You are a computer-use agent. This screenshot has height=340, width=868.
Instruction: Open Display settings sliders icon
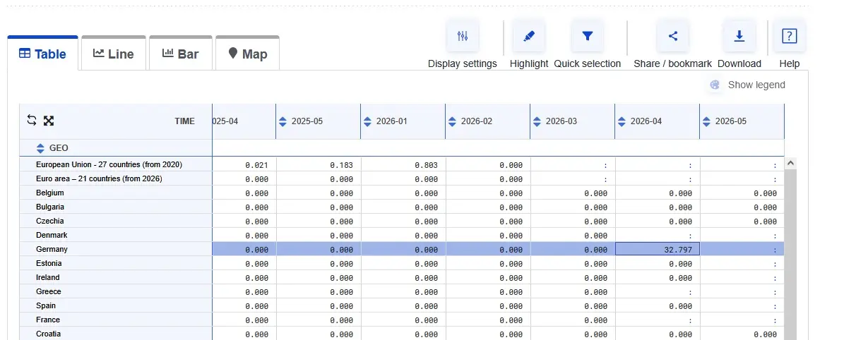[463, 37]
